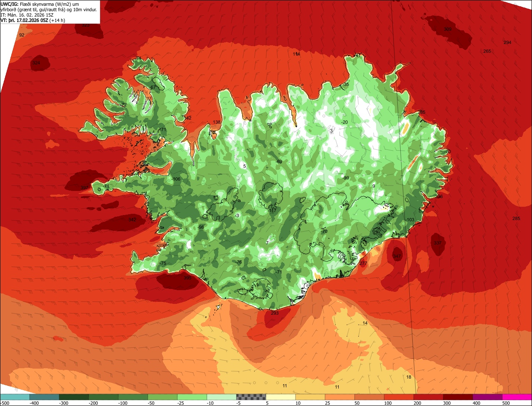Select the yellow 10 to 25 legend swatch
This screenshot has height=406, width=532.
310,397
